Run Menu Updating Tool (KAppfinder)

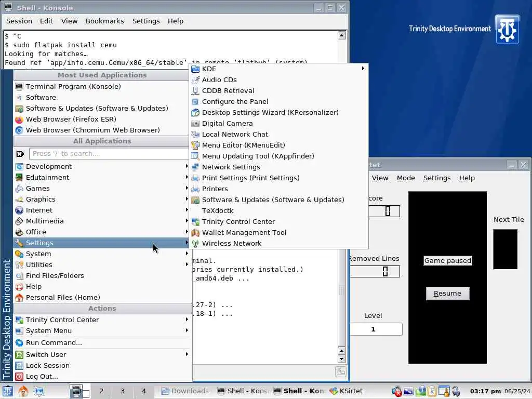[x=279, y=156]
